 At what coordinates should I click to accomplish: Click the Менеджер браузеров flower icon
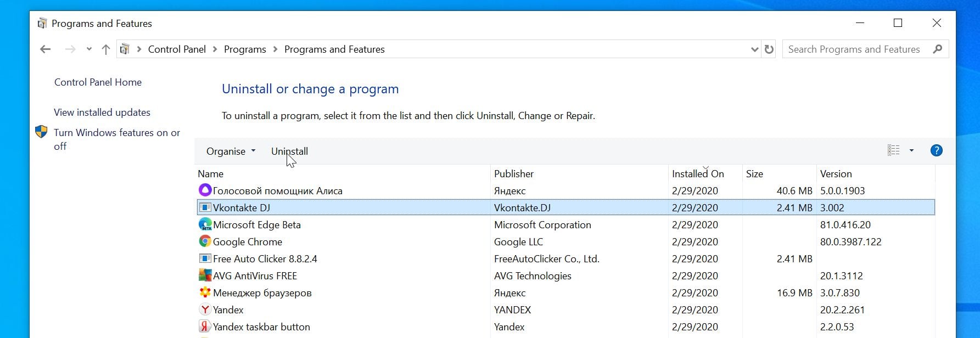coord(205,292)
